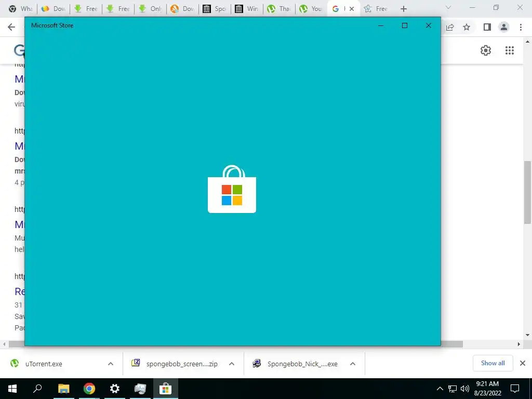Open the Google apps grid
This screenshot has width=532, height=399.
(510, 50)
